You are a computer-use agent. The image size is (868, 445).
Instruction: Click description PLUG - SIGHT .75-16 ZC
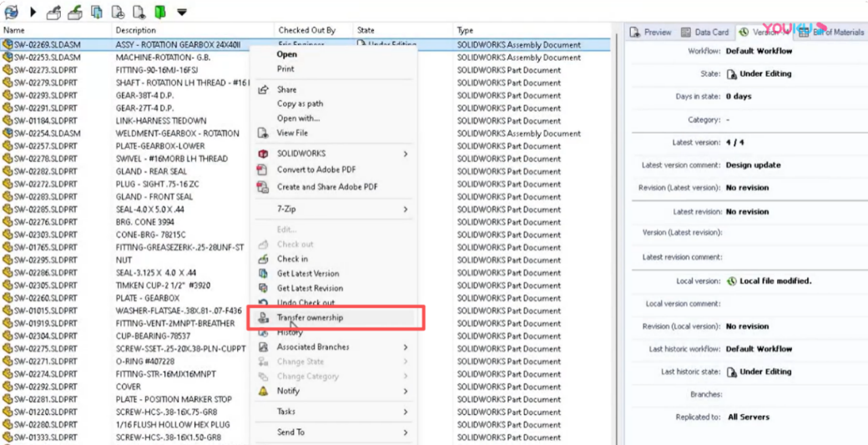tap(157, 185)
